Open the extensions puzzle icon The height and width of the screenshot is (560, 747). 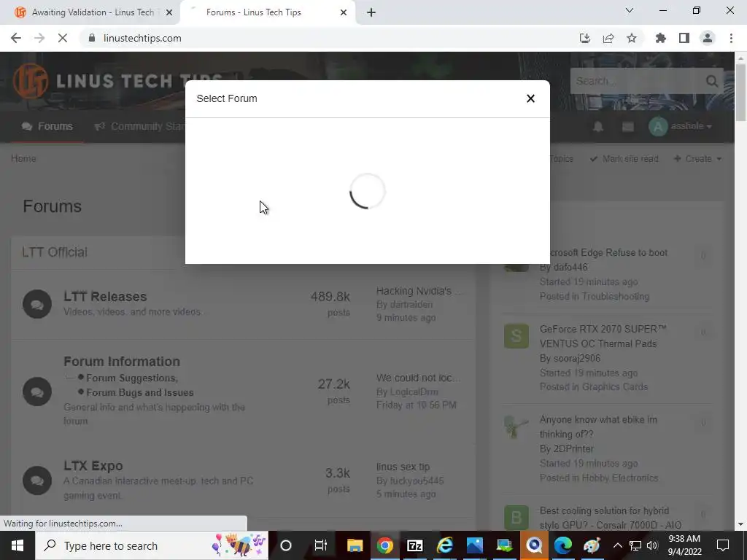pos(661,38)
